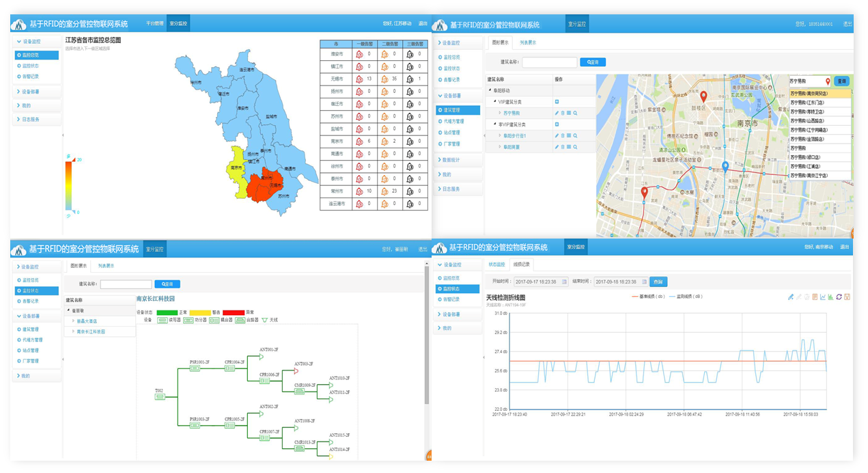Open 平台管理 in the top navigation
The width and height of the screenshot is (868, 473).
pos(155,23)
